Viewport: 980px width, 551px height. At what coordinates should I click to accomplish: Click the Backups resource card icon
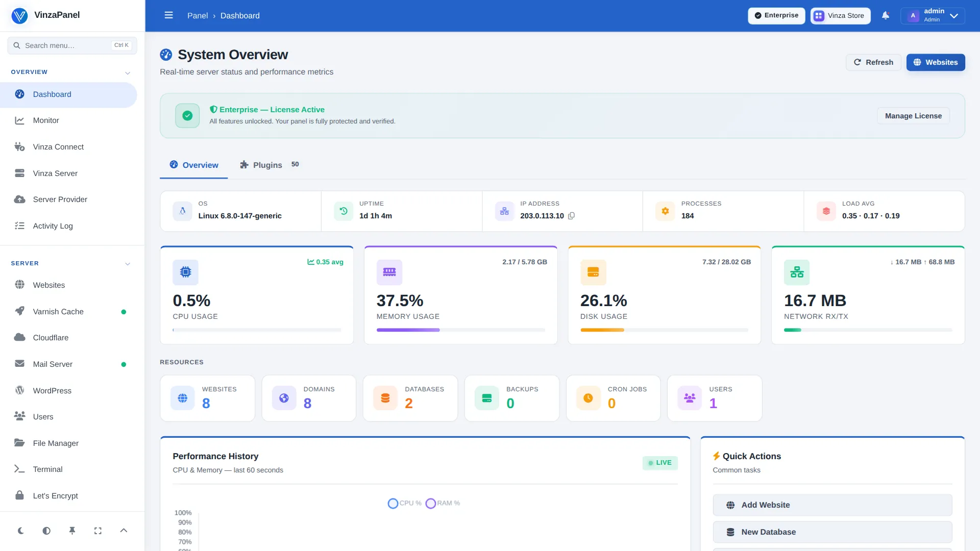click(487, 398)
